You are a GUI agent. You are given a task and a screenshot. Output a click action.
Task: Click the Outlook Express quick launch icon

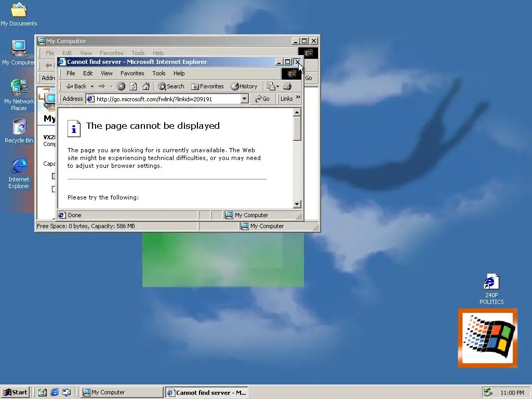(66, 393)
